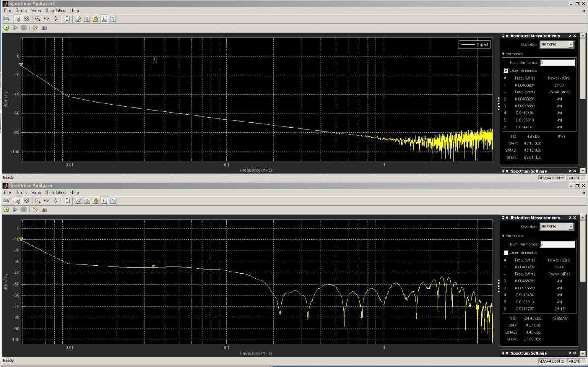Open File menu in Spectrum Analyzer2
588x367 pixels.
(8, 10)
